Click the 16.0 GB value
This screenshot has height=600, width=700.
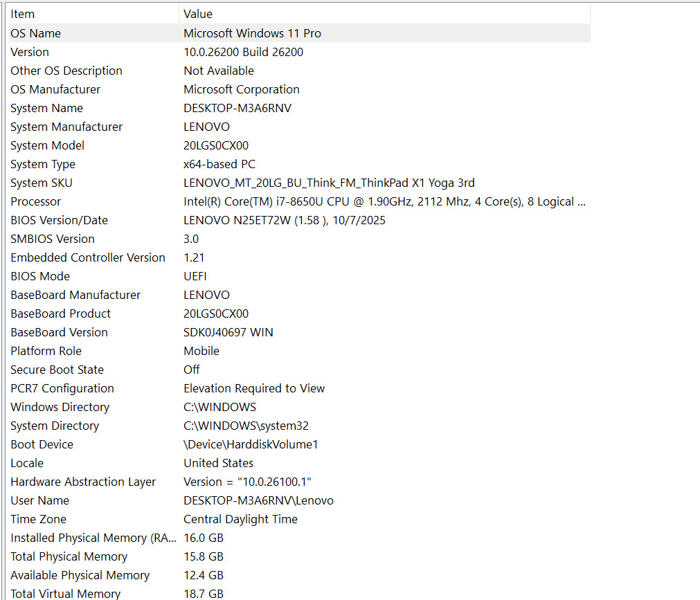(x=204, y=539)
